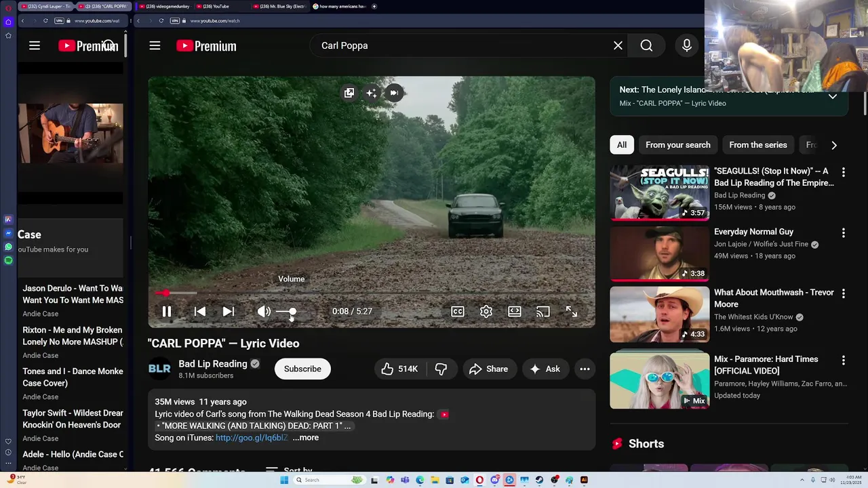Click the detach video icon above player

(x=349, y=93)
